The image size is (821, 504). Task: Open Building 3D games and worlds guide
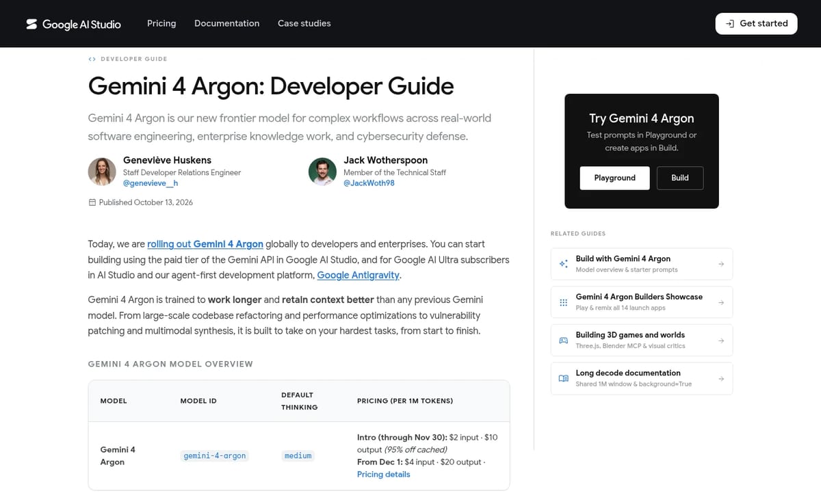coord(642,341)
